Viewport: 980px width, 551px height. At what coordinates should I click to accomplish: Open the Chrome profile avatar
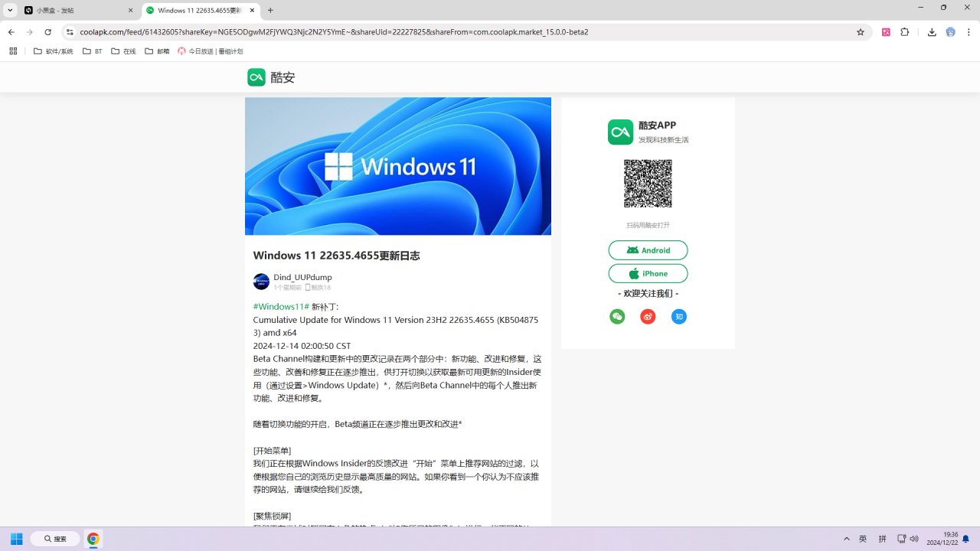pos(951,32)
